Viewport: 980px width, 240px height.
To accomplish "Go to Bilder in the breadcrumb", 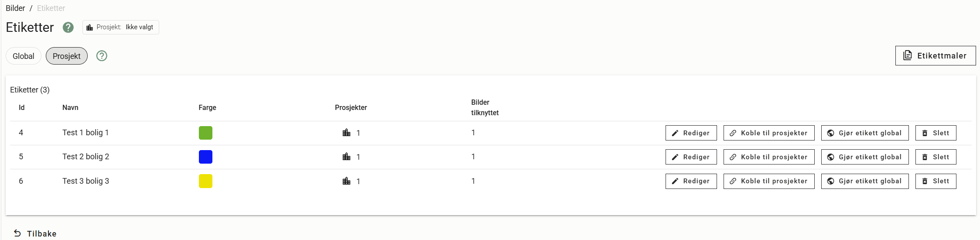I will coord(15,8).
